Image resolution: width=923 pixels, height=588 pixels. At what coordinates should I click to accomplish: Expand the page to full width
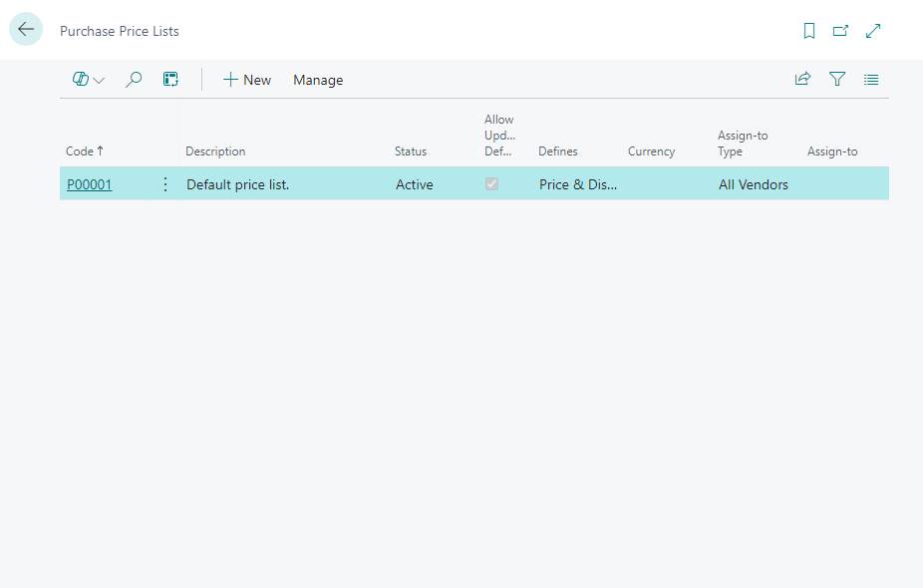click(x=873, y=31)
